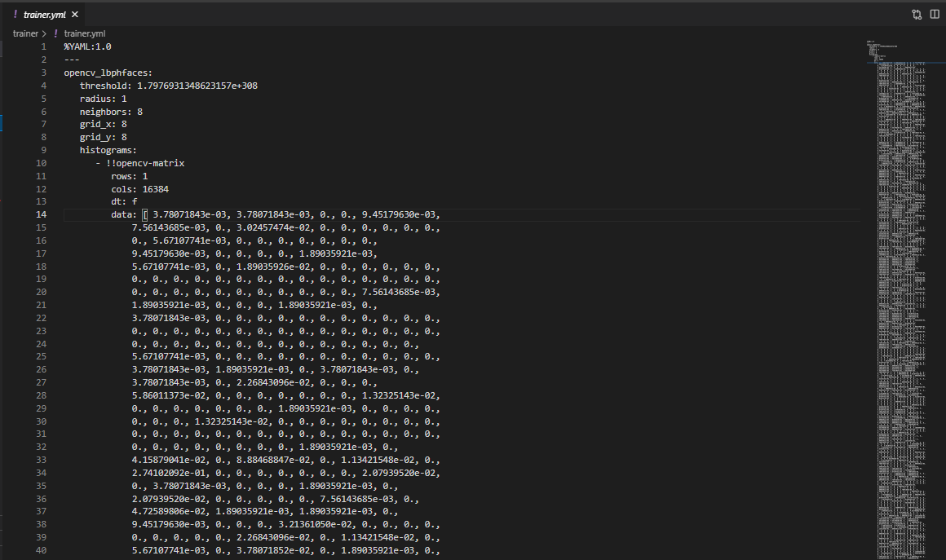This screenshot has width=946, height=560.
Task: Close the trainer.yml editor tab
Action: click(74, 14)
